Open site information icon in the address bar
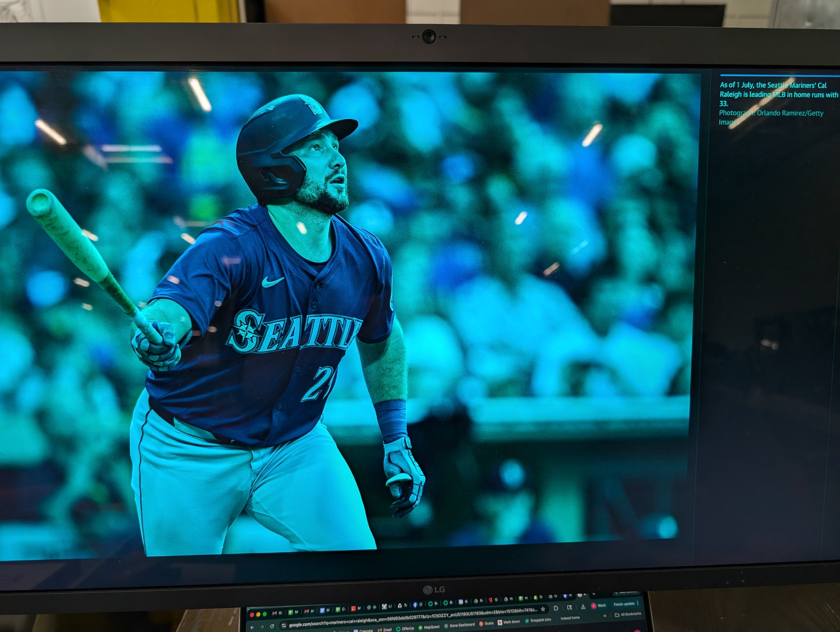840x632 pixels. (284, 626)
